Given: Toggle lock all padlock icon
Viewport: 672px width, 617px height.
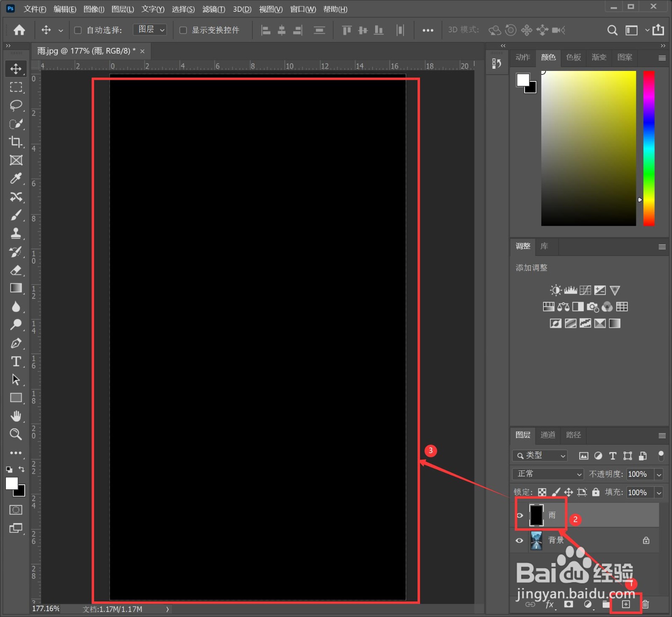Looking at the screenshot, I should point(596,492).
